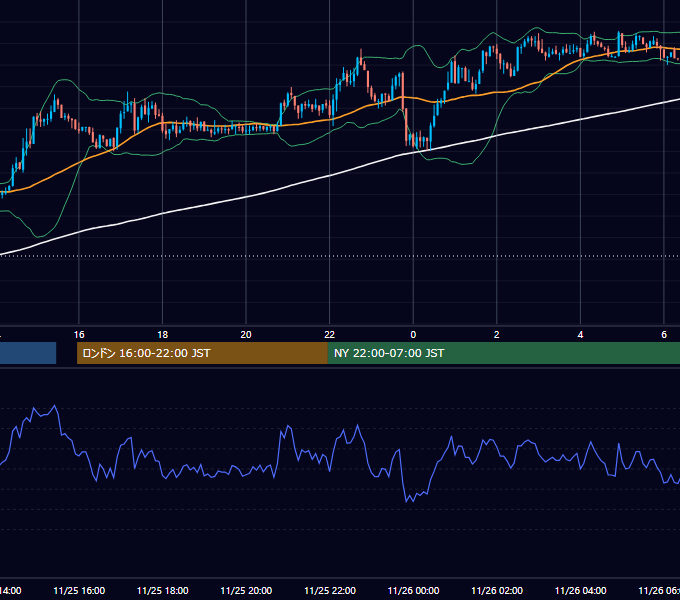
Task: Select the NY 22:00-07:00 JST session bar
Action: click(503, 353)
